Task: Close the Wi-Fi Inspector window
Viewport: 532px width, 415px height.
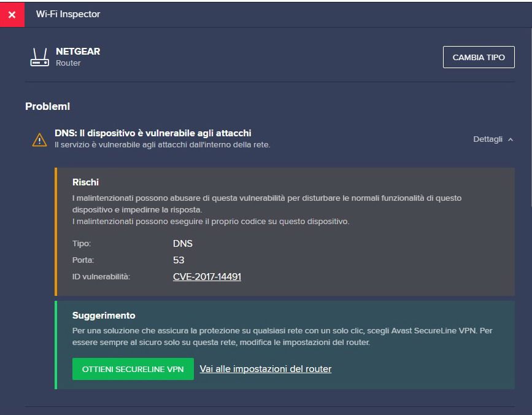Action: click(x=12, y=15)
